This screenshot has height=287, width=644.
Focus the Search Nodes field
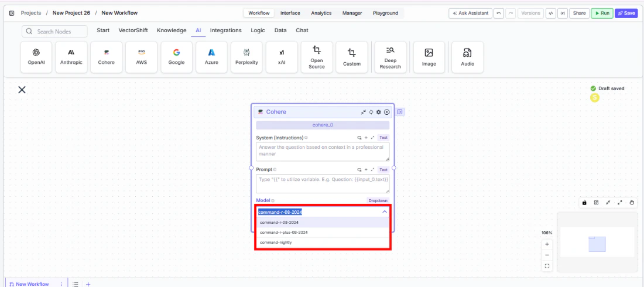(54, 31)
